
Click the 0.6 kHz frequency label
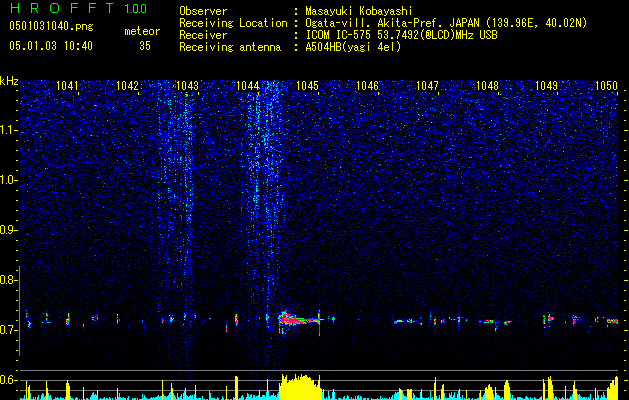coord(7,380)
